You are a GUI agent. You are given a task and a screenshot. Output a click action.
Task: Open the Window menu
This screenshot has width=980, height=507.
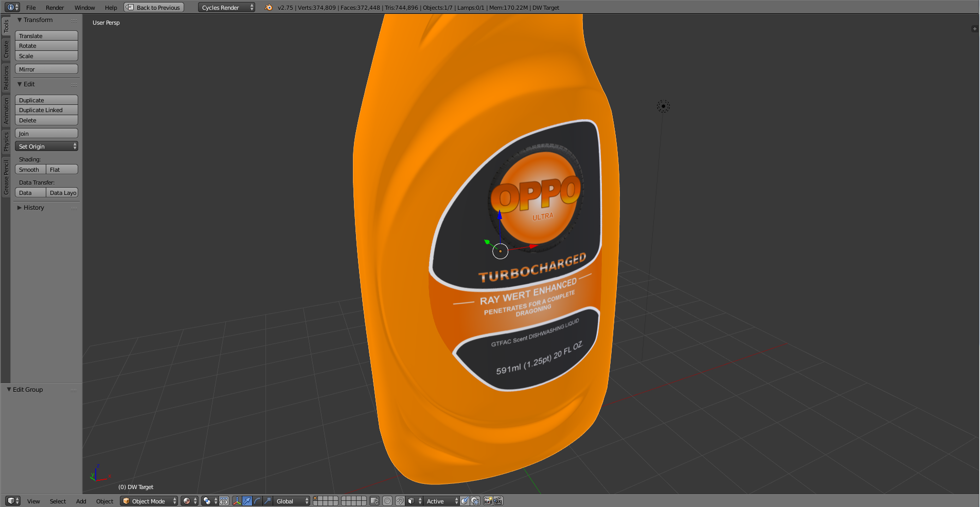click(x=84, y=8)
